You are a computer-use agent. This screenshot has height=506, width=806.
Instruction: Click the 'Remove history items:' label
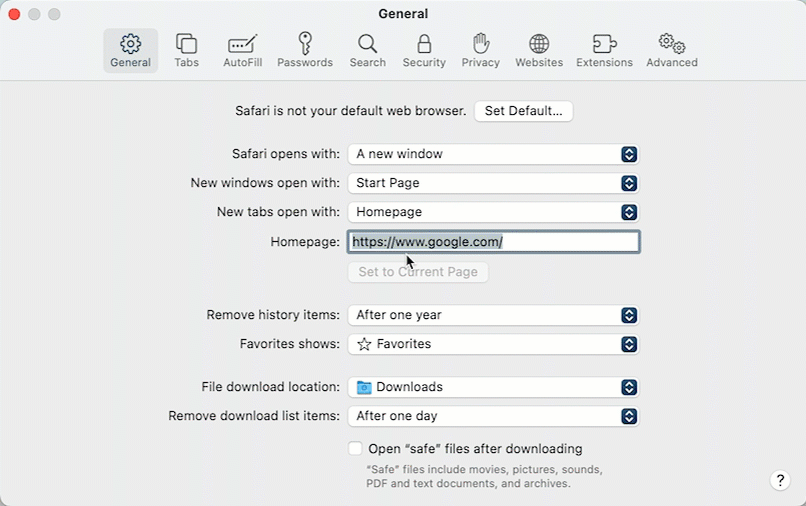[x=273, y=315]
